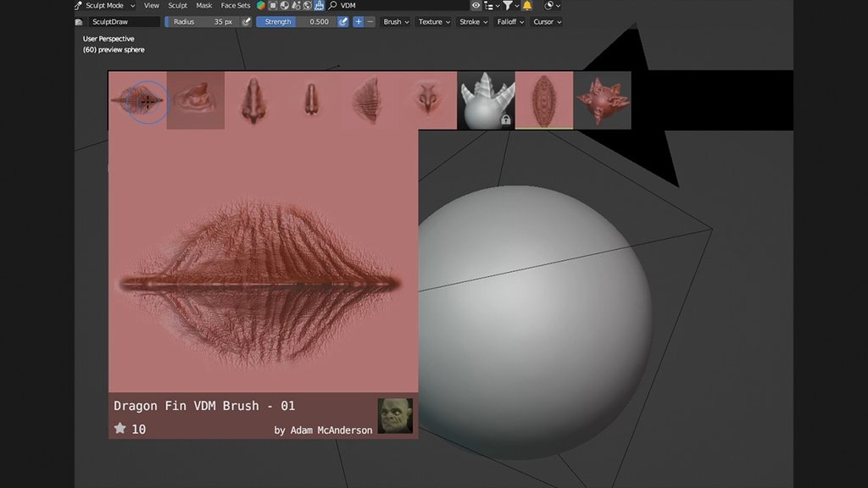Enable tablet pressure sensitivity for Strength
The height and width of the screenshot is (488, 868).
coord(345,21)
